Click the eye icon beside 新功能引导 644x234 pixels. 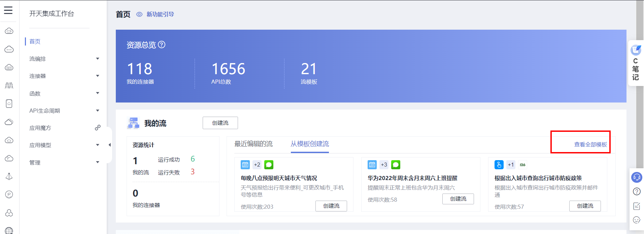point(139,14)
